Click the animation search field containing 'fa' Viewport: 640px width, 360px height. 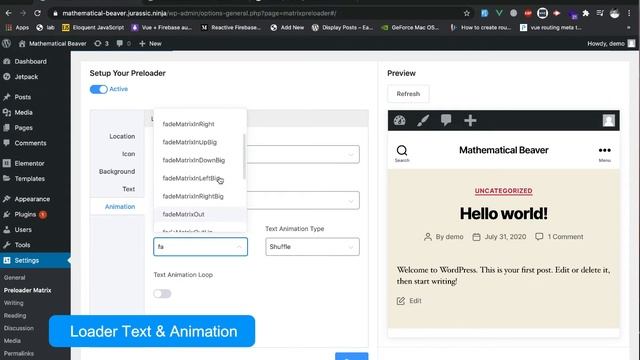[200, 247]
